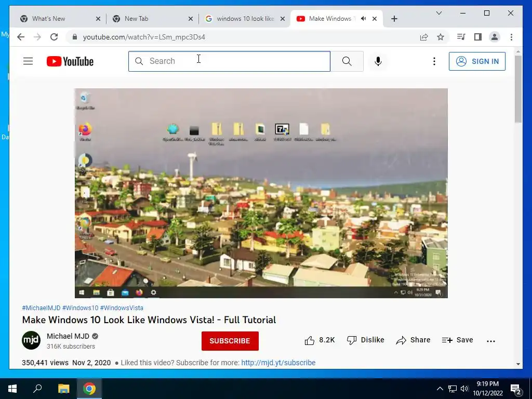The width and height of the screenshot is (532, 399).
Task: Go forward in Chrome
Action: pyautogui.click(x=37, y=37)
